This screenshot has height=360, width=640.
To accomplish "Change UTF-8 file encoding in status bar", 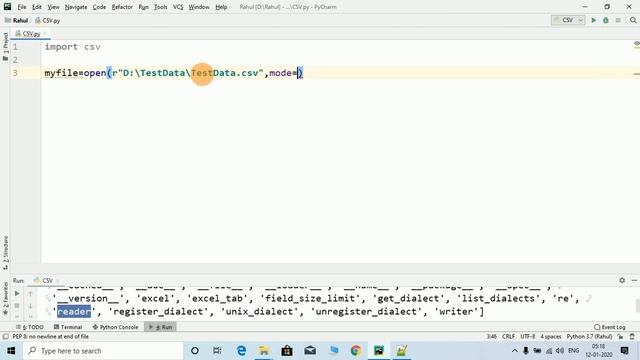I will [527, 337].
